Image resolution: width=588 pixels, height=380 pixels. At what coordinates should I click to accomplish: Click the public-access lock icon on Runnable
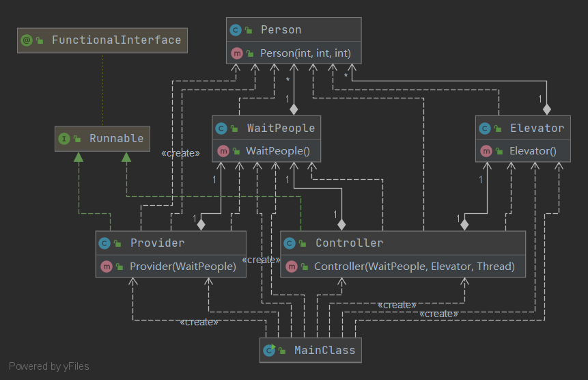77,139
